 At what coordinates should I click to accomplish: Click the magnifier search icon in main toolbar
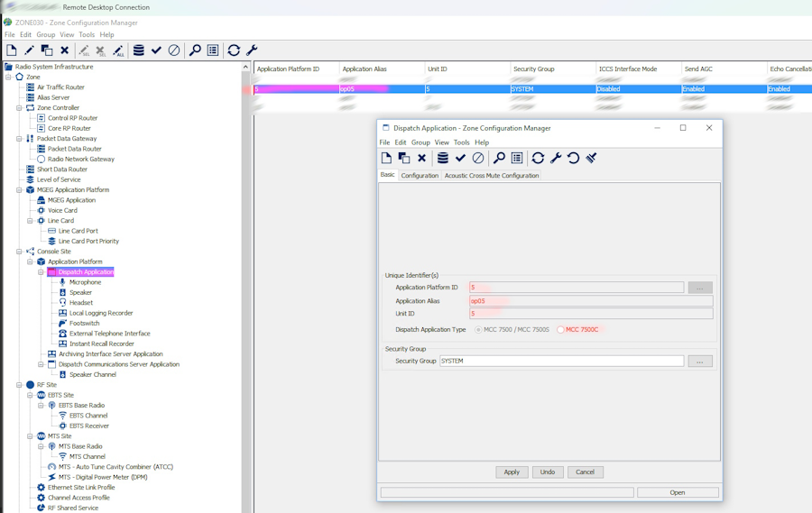(195, 50)
